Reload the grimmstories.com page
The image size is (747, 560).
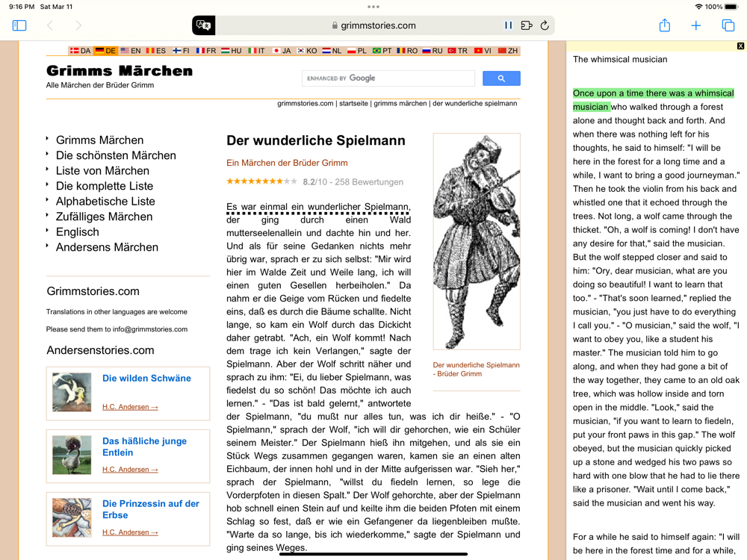pyautogui.click(x=545, y=25)
